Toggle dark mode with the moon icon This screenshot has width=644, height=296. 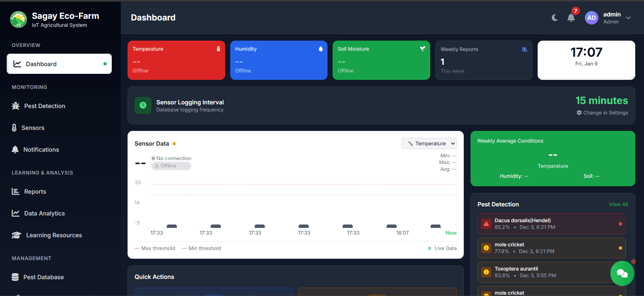[x=555, y=17]
